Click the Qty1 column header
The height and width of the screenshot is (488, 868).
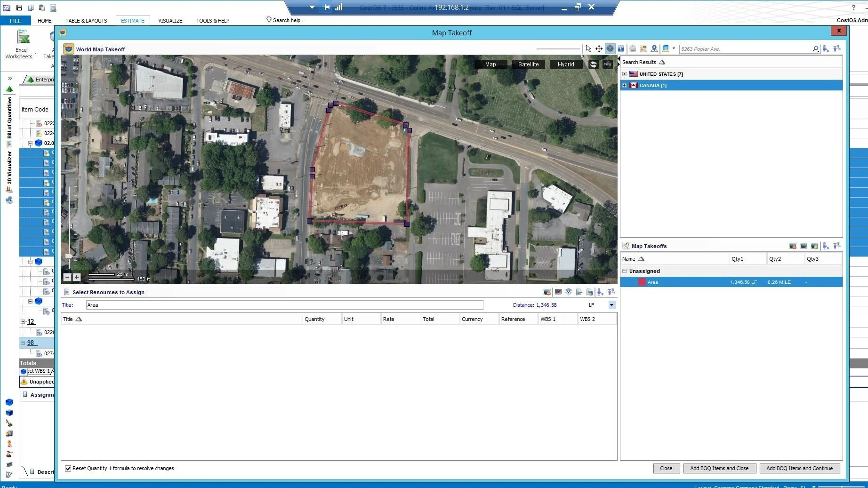[x=747, y=259]
